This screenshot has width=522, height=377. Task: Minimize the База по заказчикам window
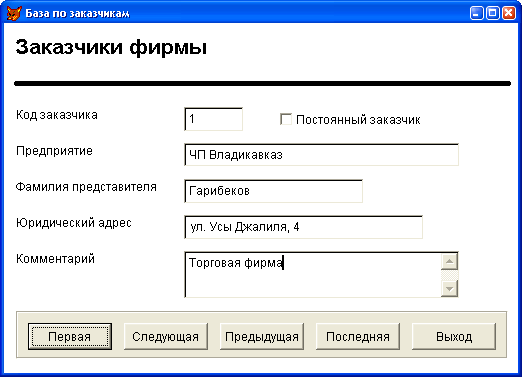click(x=477, y=13)
